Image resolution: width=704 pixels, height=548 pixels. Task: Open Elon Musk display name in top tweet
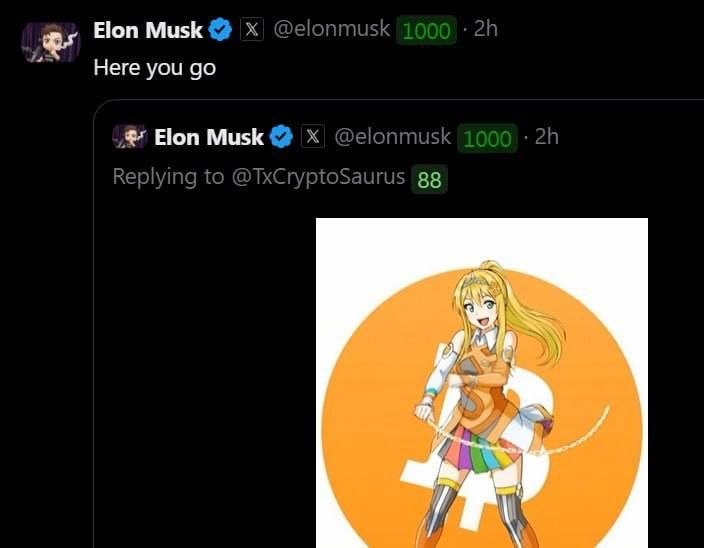click(148, 30)
